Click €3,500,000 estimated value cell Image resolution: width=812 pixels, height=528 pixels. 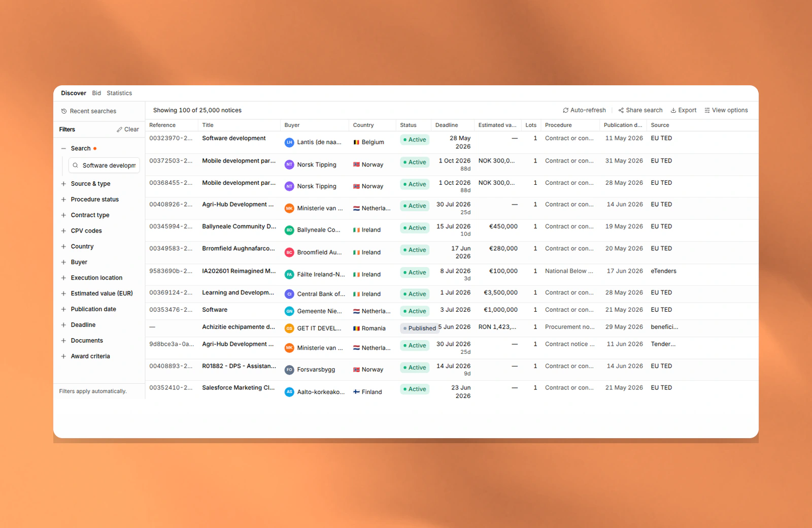point(500,293)
